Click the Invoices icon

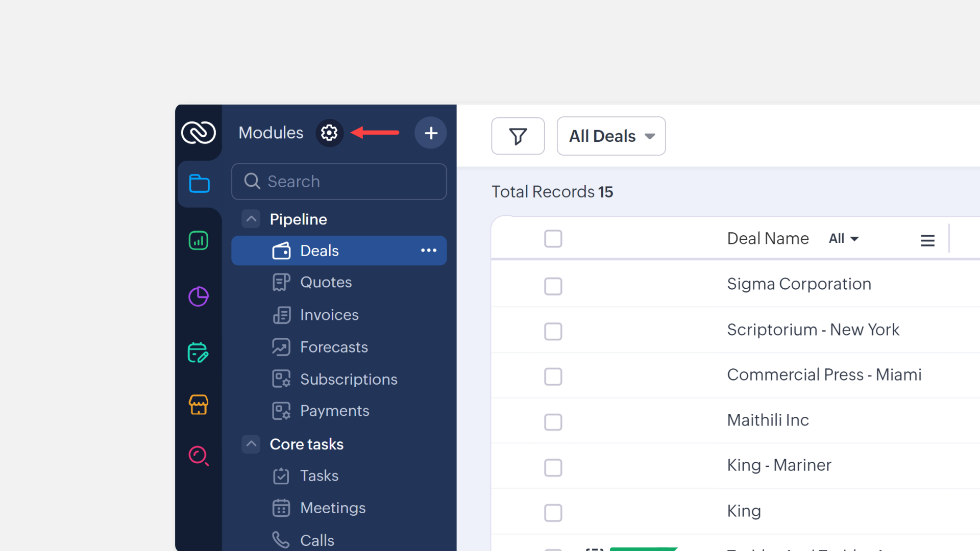[x=281, y=315]
